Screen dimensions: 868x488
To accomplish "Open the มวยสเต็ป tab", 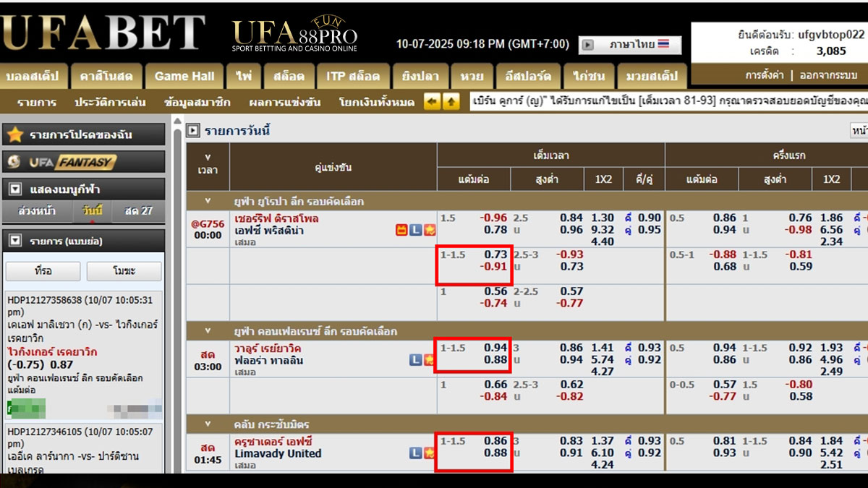I will click(652, 76).
